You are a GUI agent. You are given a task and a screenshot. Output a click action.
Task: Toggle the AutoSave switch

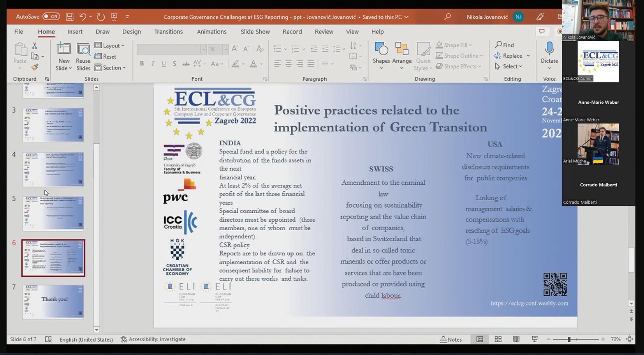point(51,17)
